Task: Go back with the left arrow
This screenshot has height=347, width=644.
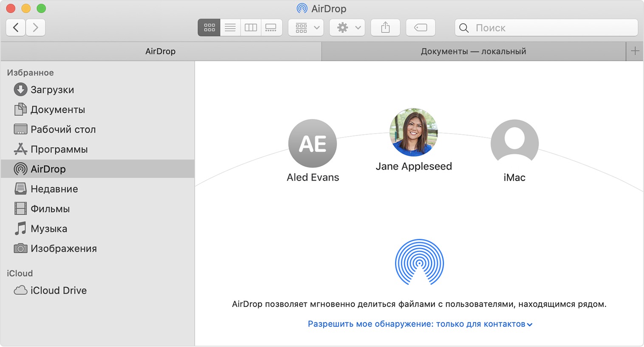Action: click(16, 28)
